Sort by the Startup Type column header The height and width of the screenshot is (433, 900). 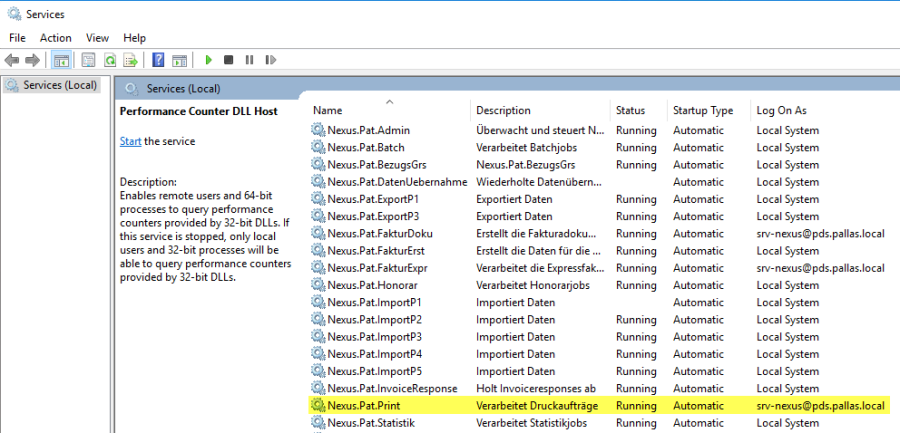click(x=702, y=110)
